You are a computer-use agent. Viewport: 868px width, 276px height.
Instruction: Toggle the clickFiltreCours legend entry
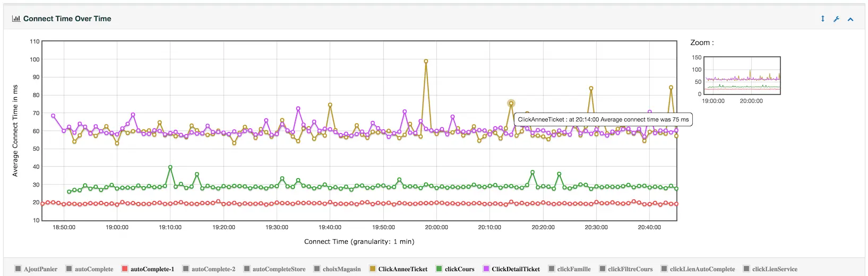(626, 269)
